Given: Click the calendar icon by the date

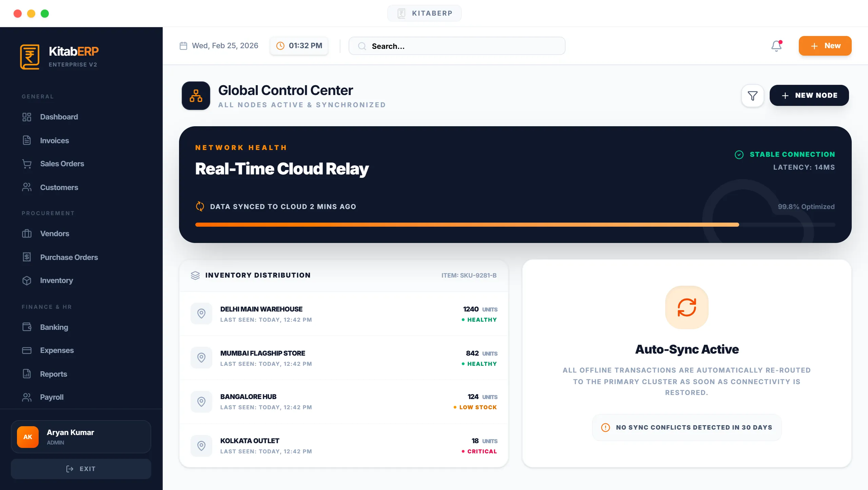Looking at the screenshot, I should click(x=183, y=46).
